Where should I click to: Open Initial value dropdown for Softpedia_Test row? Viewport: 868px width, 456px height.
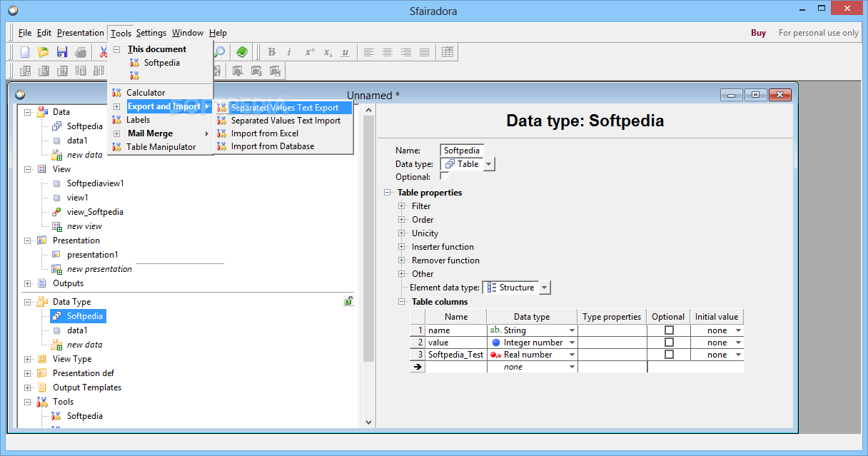(x=737, y=355)
